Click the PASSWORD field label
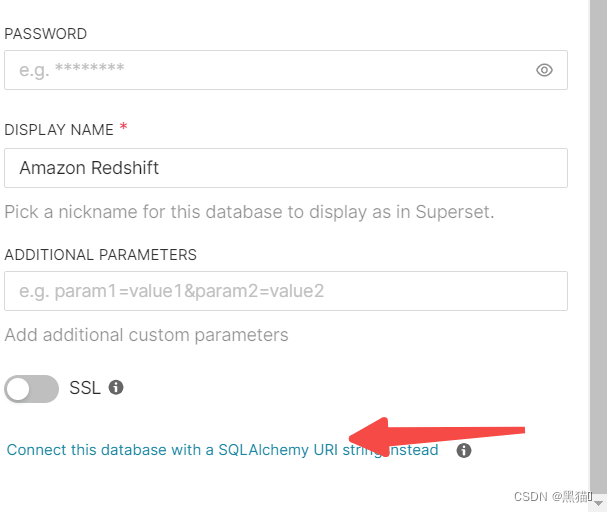This screenshot has height=512, width=607. point(46,34)
